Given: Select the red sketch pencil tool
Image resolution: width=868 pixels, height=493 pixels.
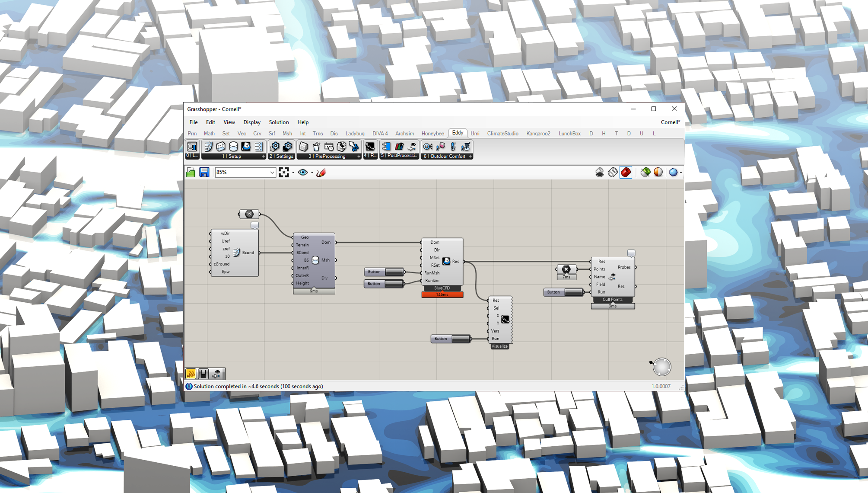Looking at the screenshot, I should [321, 172].
